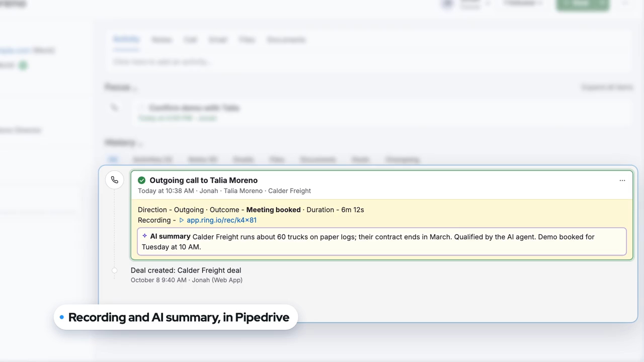Click the AI summary sparkle icon

click(x=145, y=236)
